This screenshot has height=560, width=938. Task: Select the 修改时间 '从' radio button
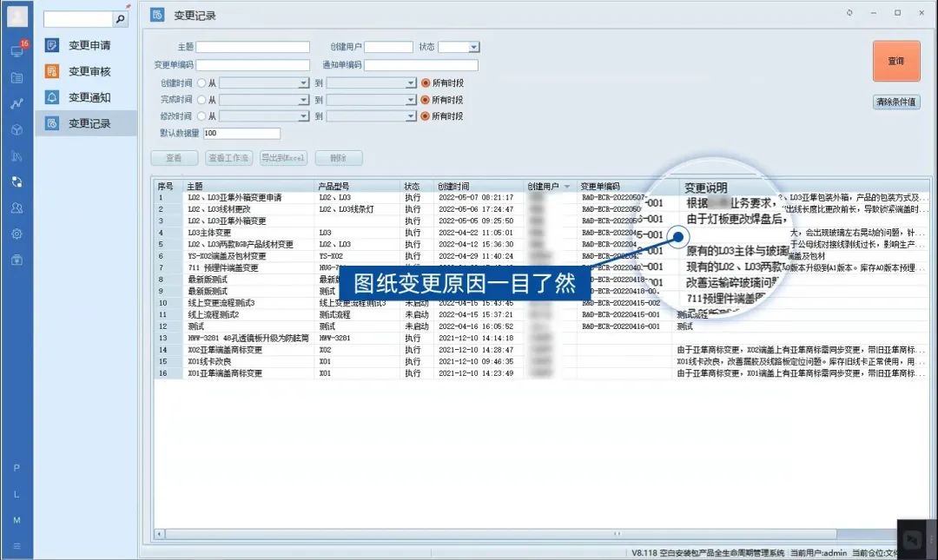201,116
